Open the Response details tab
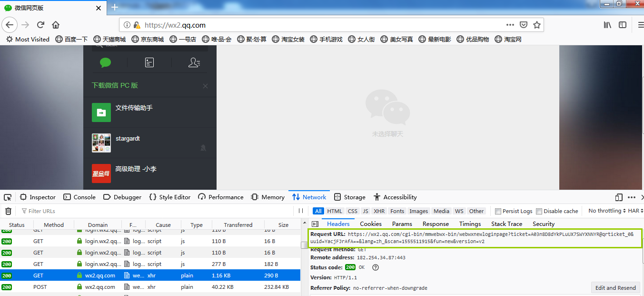 click(436, 224)
